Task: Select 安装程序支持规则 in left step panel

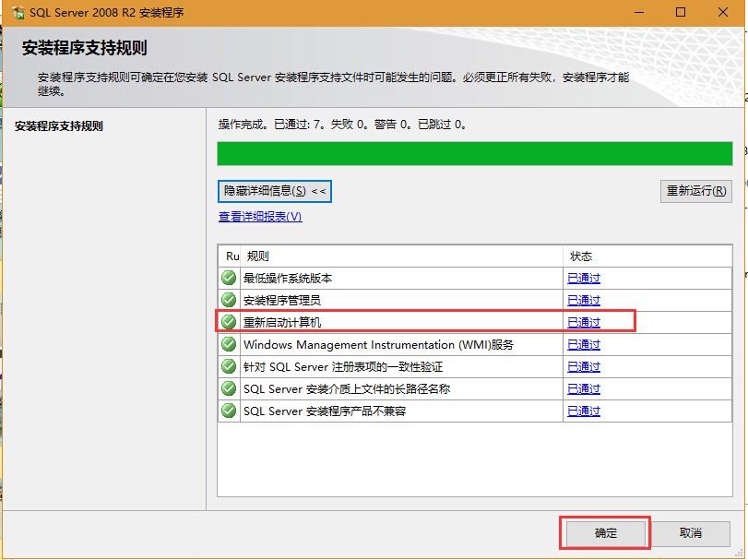Action: click(x=59, y=126)
